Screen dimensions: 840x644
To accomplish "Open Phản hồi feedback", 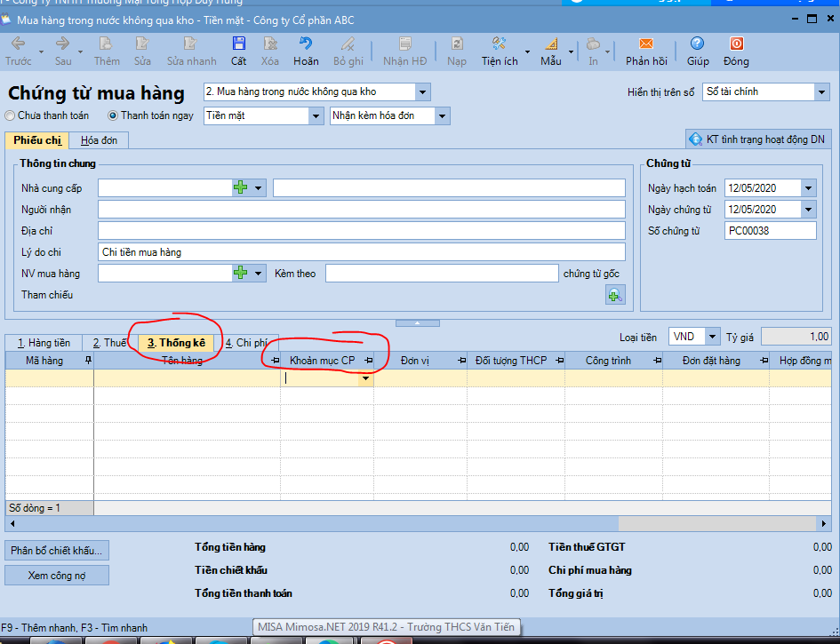I will (646, 52).
